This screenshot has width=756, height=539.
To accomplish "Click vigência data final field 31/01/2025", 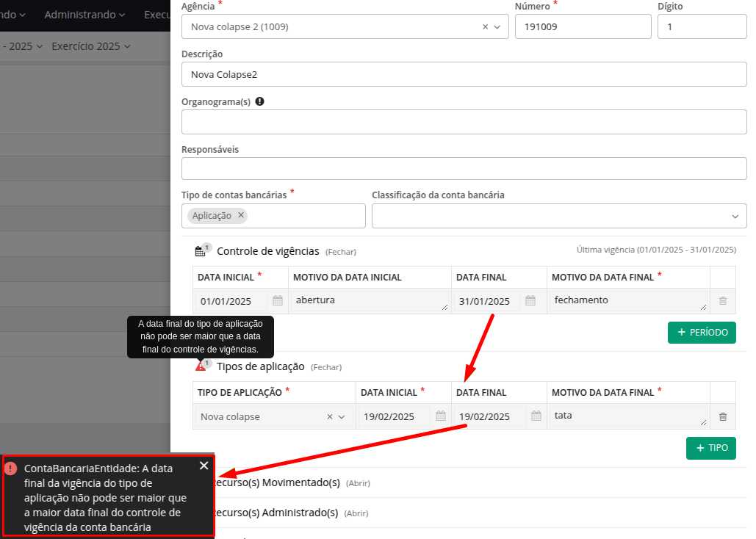I will coord(487,301).
